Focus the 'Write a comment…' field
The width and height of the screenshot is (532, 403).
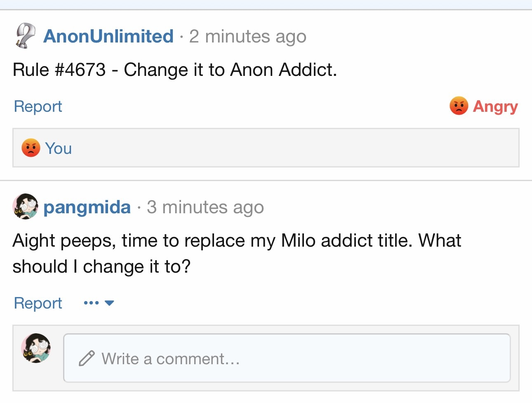click(289, 358)
